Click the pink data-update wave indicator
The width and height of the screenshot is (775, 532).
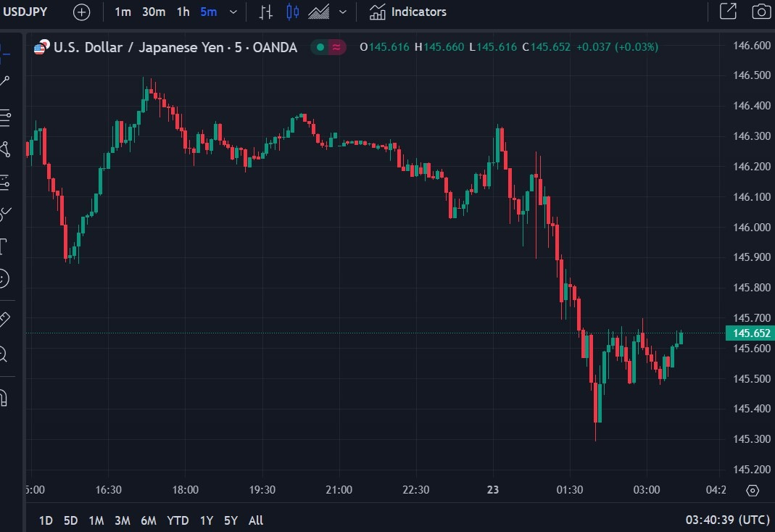tap(336, 47)
